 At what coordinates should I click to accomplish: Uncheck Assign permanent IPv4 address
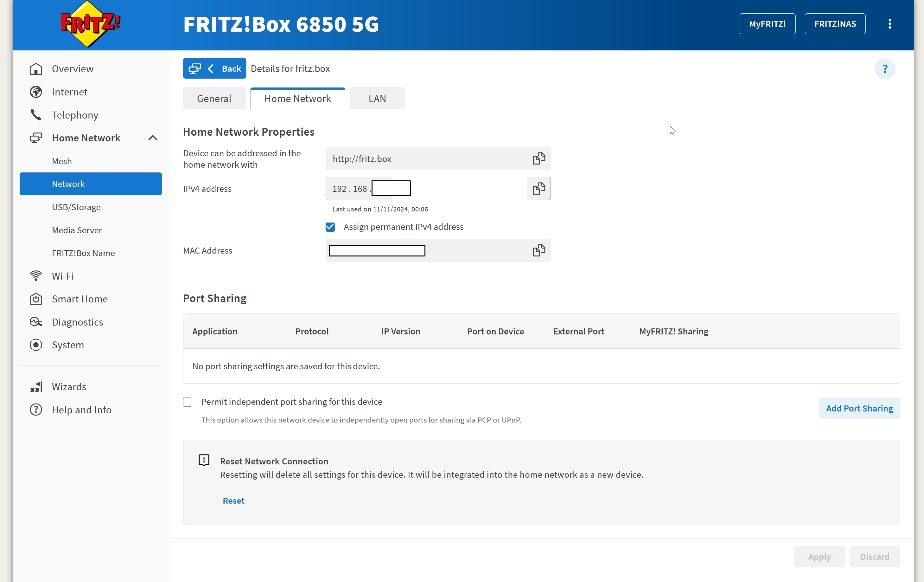coord(330,227)
